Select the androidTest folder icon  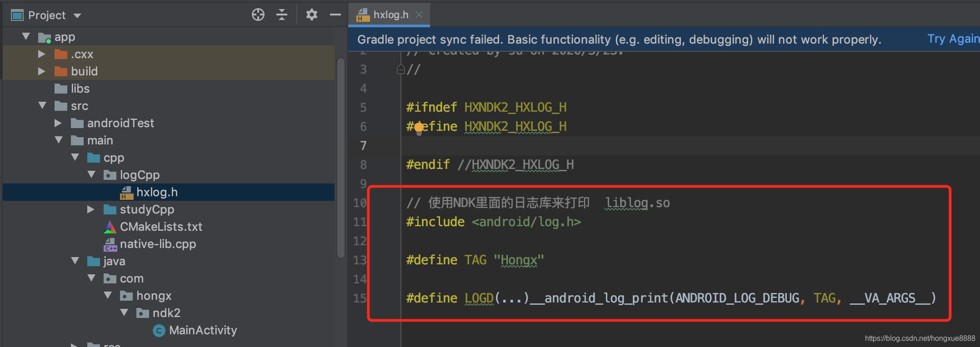tap(77, 124)
